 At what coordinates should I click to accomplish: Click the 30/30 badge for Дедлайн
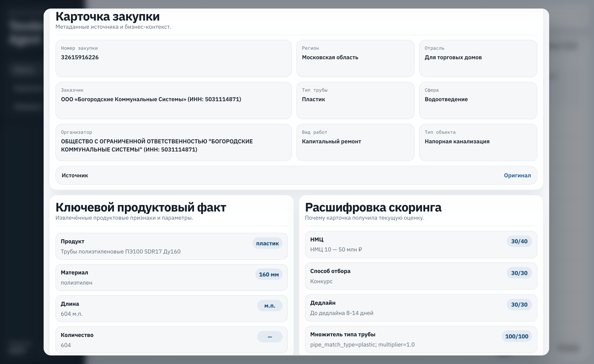coord(519,305)
